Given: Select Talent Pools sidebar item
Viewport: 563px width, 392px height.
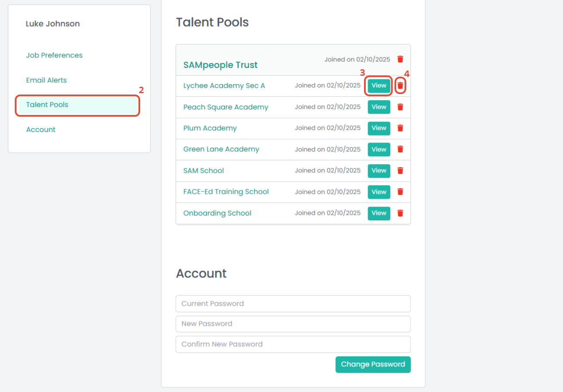Looking at the screenshot, I should (47, 105).
